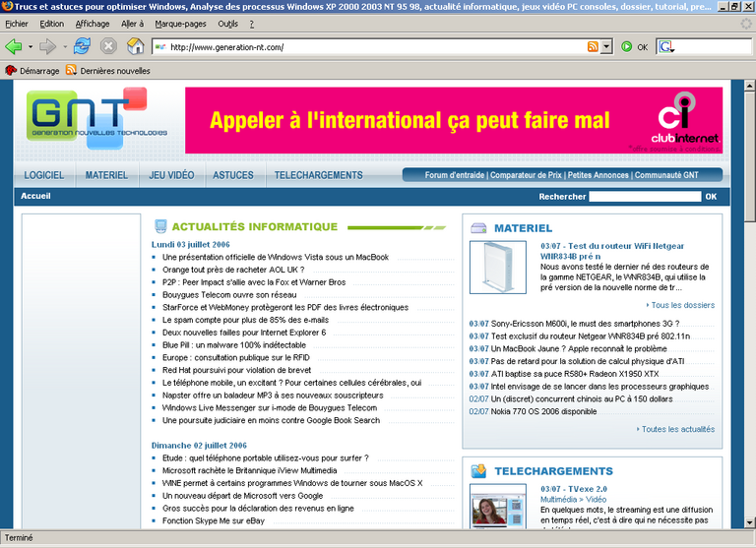Reload the page with the refresh icon

click(x=82, y=46)
